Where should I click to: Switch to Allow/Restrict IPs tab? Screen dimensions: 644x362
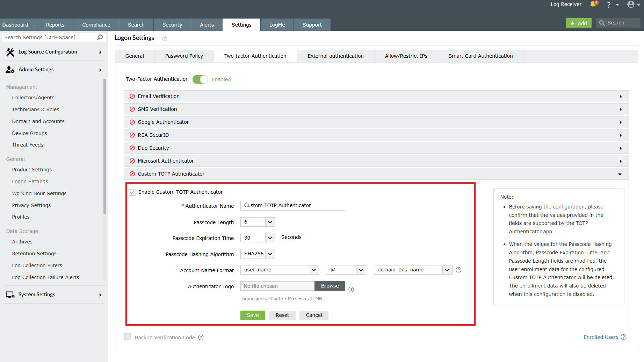pos(406,56)
